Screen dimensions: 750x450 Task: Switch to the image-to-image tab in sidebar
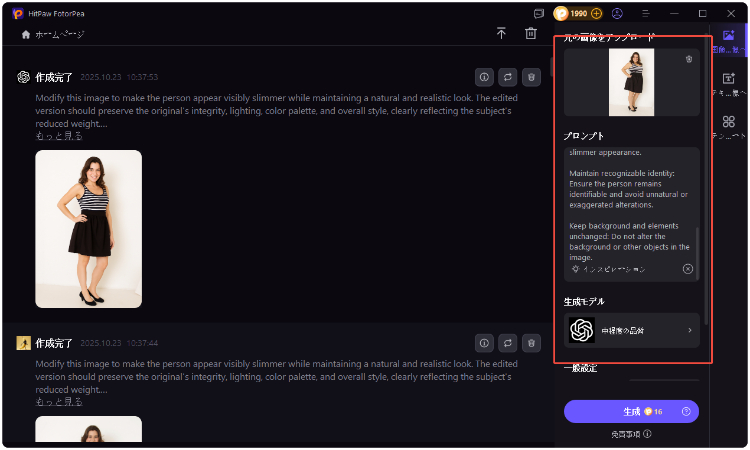(x=729, y=41)
